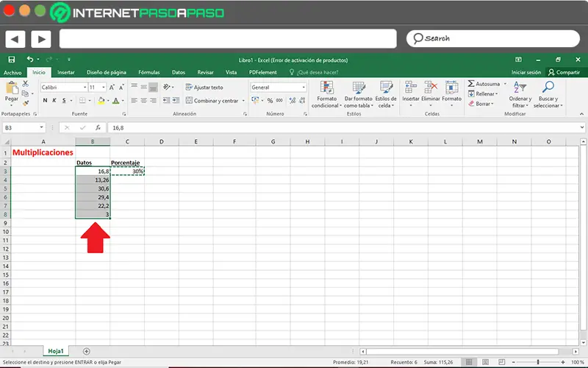The image size is (588, 368).
Task: Click the browser Search field
Action: pos(493,38)
